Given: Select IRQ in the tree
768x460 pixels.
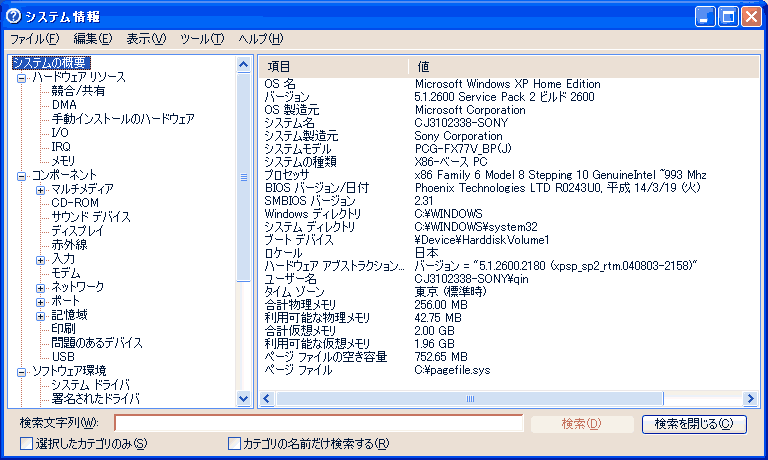Looking at the screenshot, I should tap(61, 147).
